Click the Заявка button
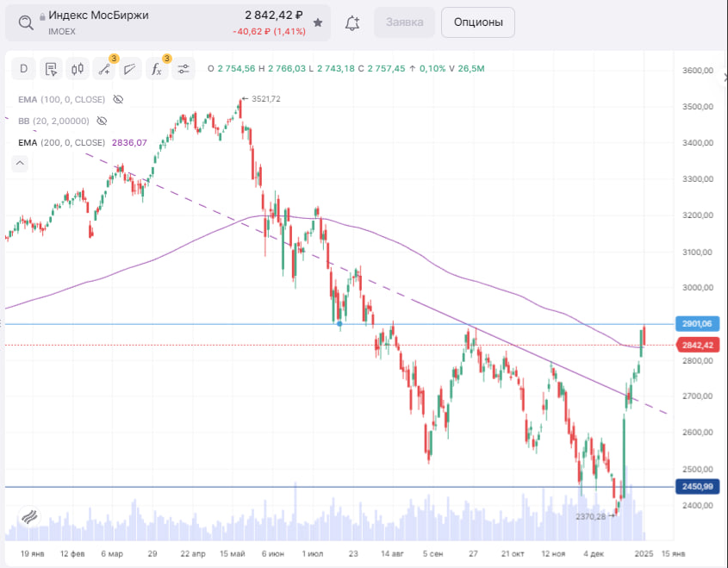This screenshot has width=728, height=568. pyautogui.click(x=404, y=23)
